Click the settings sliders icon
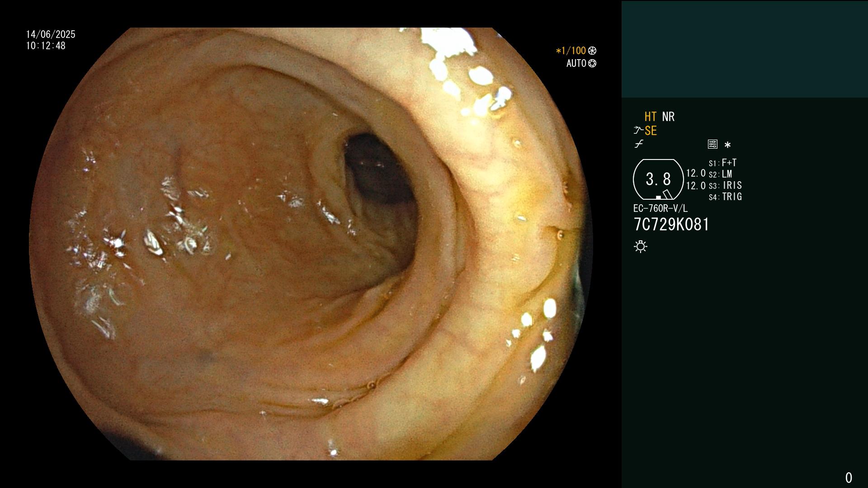Image resolution: width=868 pixels, height=488 pixels. (x=712, y=144)
